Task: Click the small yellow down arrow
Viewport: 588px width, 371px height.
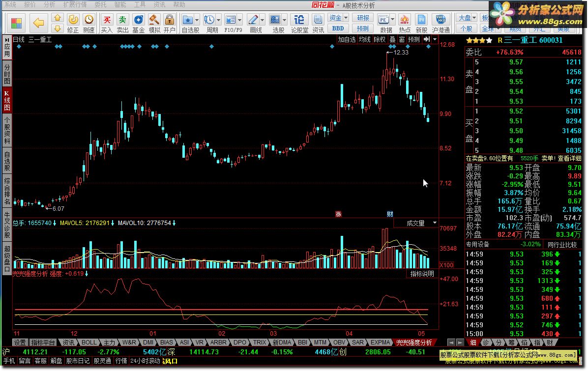Action: pyautogui.click(x=58, y=29)
